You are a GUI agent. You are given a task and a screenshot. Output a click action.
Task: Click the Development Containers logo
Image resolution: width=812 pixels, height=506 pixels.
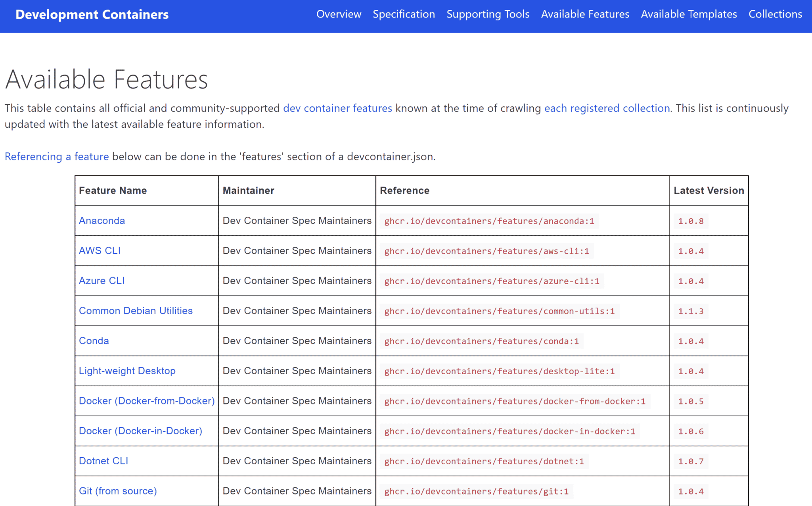92,14
